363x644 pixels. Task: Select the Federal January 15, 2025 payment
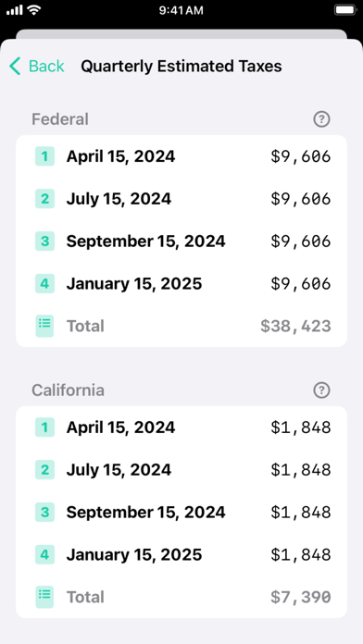tap(181, 284)
